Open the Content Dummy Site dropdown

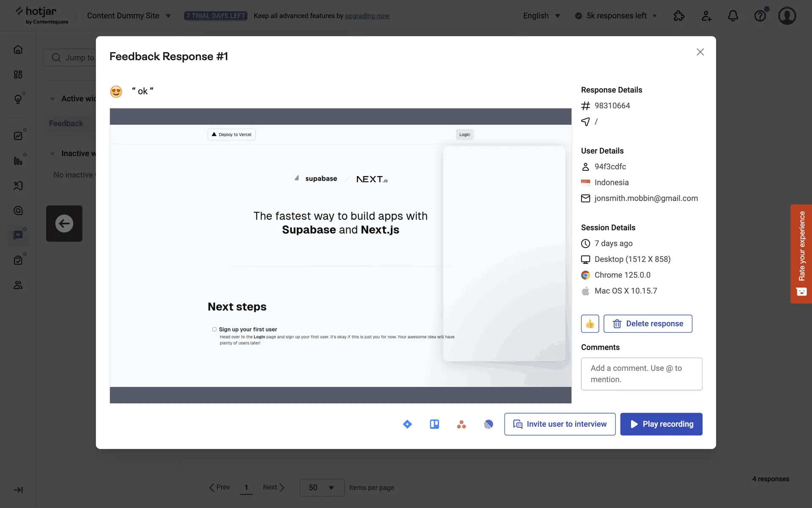pyautogui.click(x=129, y=16)
